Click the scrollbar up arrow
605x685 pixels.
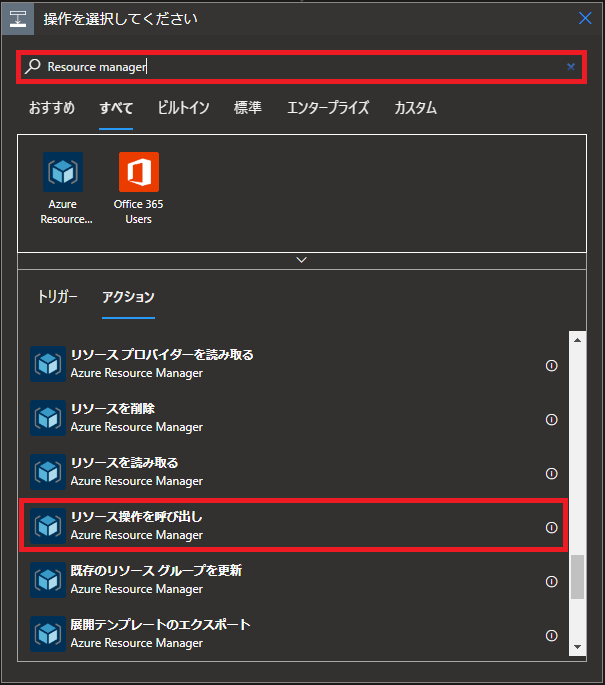point(577,340)
